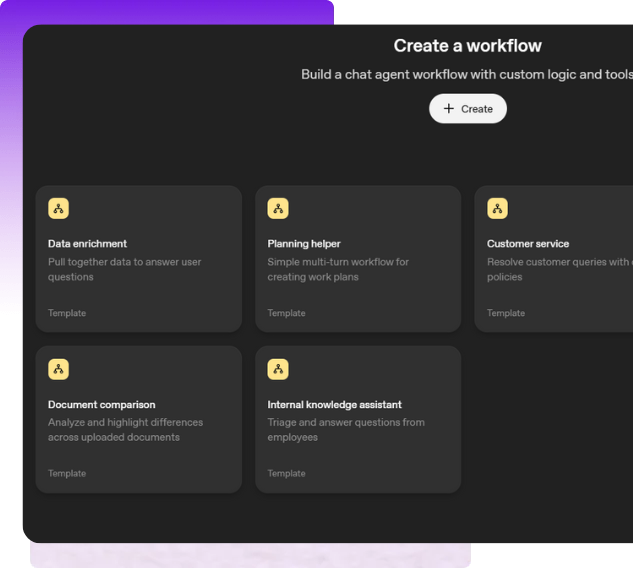
Task: Click the Planning helper workflow icon
Action: [278, 208]
